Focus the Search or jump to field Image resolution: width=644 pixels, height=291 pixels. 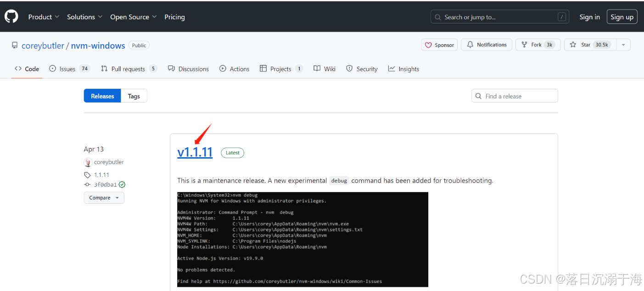click(500, 17)
